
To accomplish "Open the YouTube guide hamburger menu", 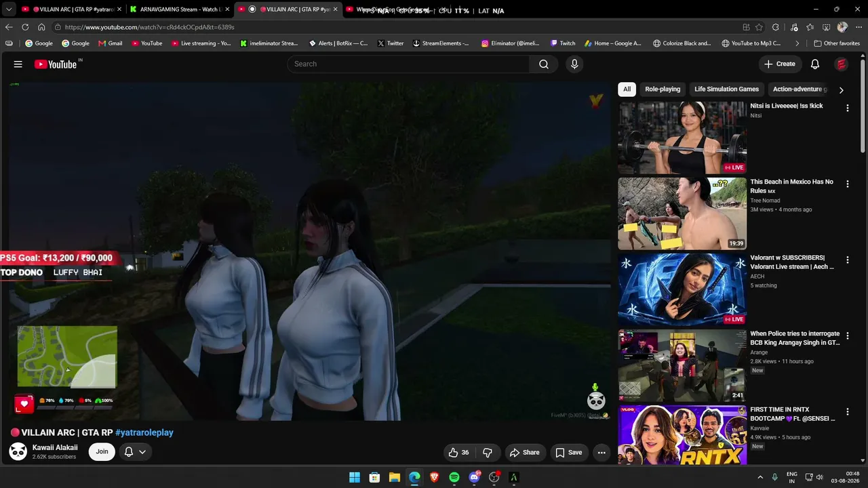I will pyautogui.click(x=18, y=64).
